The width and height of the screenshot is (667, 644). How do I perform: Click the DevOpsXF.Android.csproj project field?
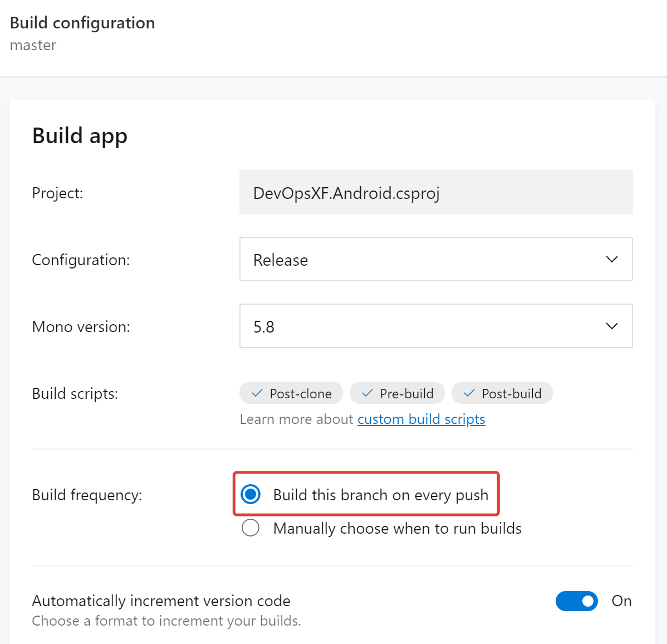436,192
